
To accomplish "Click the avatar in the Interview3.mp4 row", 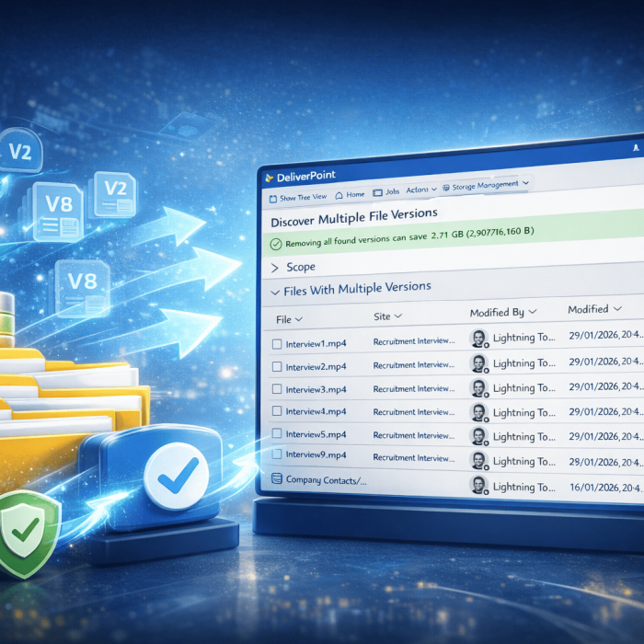I will pos(479,388).
